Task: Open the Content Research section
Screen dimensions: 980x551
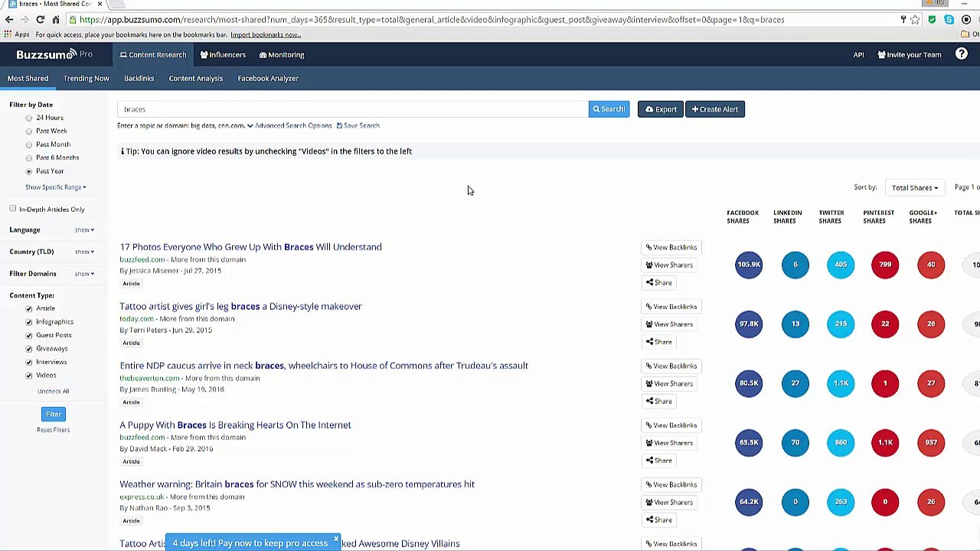Action: (153, 55)
